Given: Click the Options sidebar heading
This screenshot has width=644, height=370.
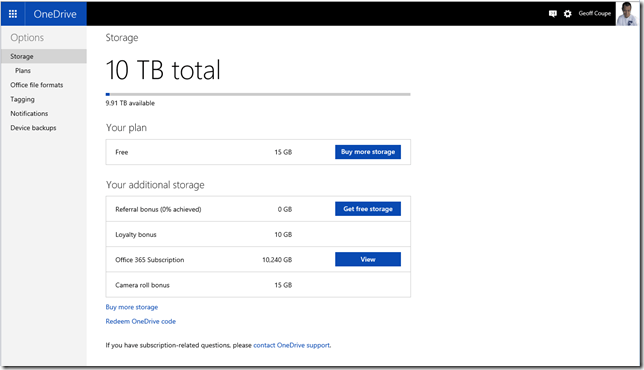Looking at the screenshot, I should pyautogui.click(x=27, y=38).
